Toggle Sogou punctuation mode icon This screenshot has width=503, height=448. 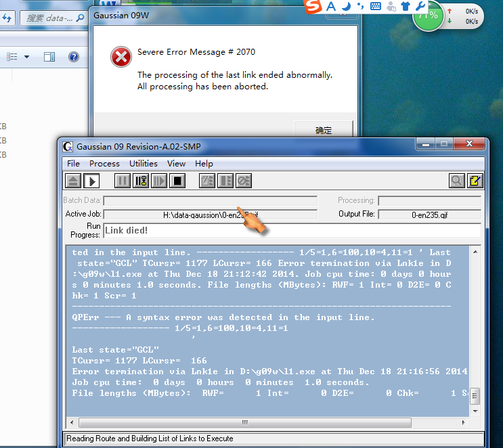click(361, 6)
